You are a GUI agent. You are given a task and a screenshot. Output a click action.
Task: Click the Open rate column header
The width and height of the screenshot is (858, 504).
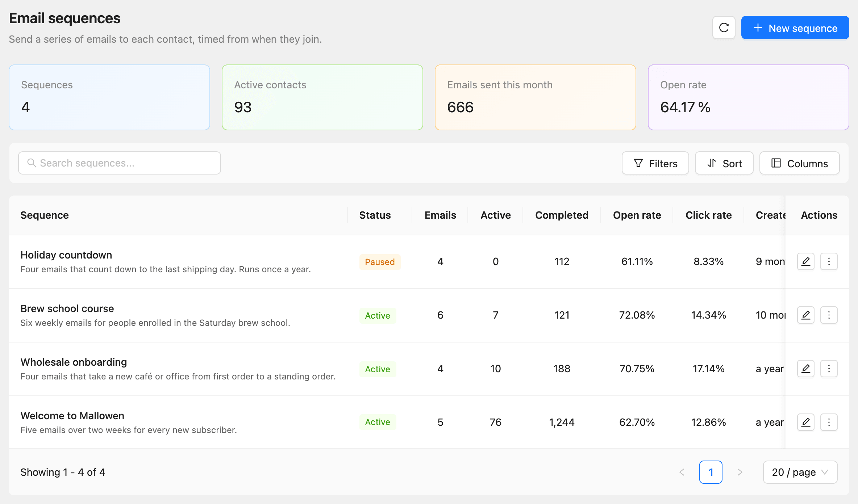click(x=637, y=215)
